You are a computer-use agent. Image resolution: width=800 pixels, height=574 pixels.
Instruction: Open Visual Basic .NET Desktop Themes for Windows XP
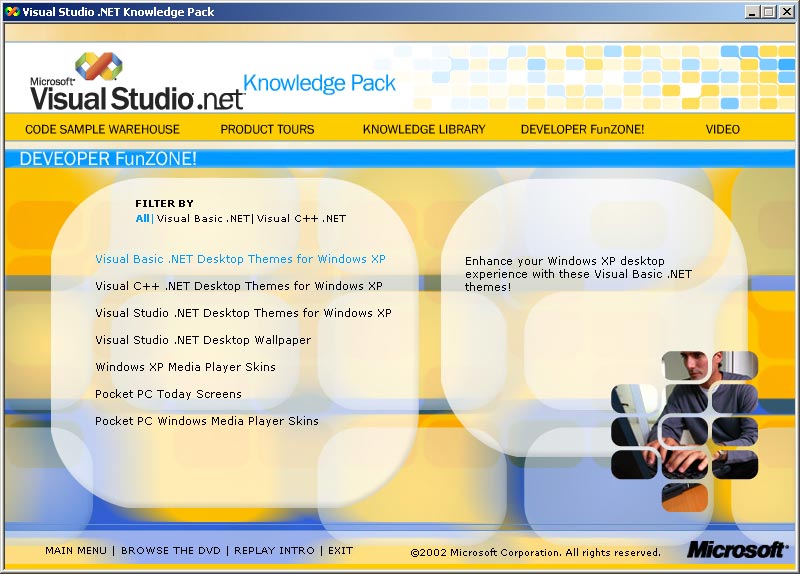tap(240, 259)
